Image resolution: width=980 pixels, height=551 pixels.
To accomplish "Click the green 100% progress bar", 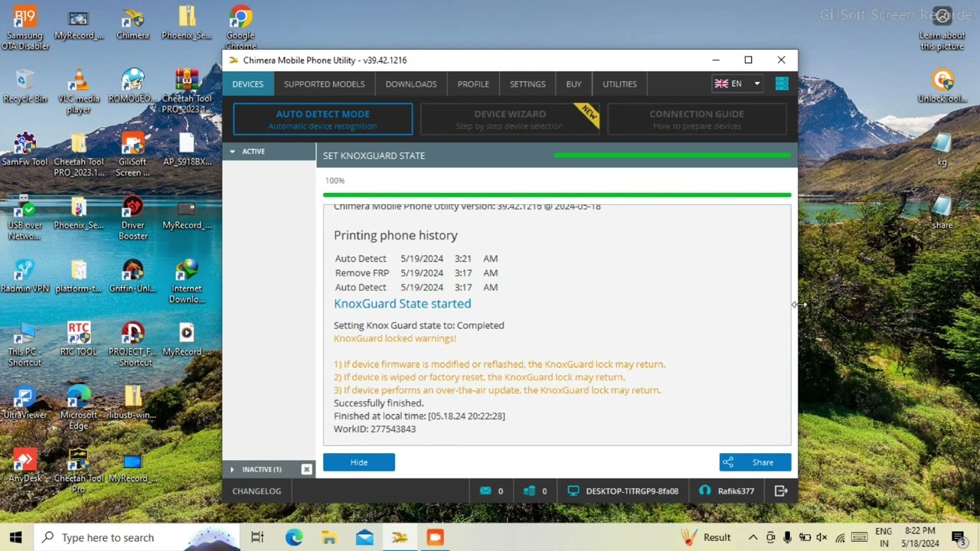I will coord(557,195).
